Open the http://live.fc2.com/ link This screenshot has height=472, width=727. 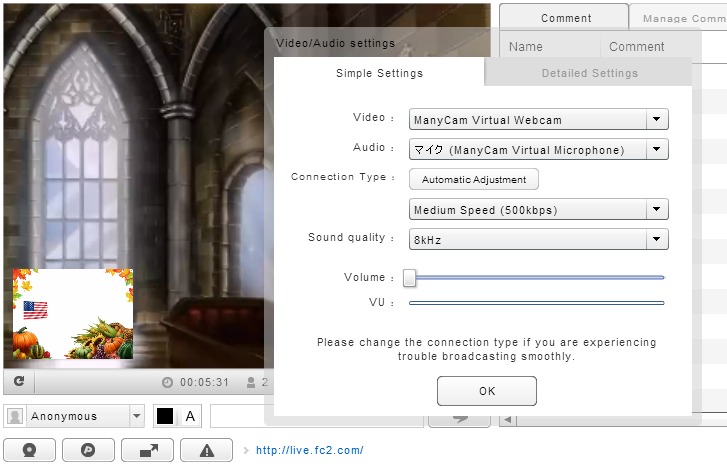click(310, 450)
